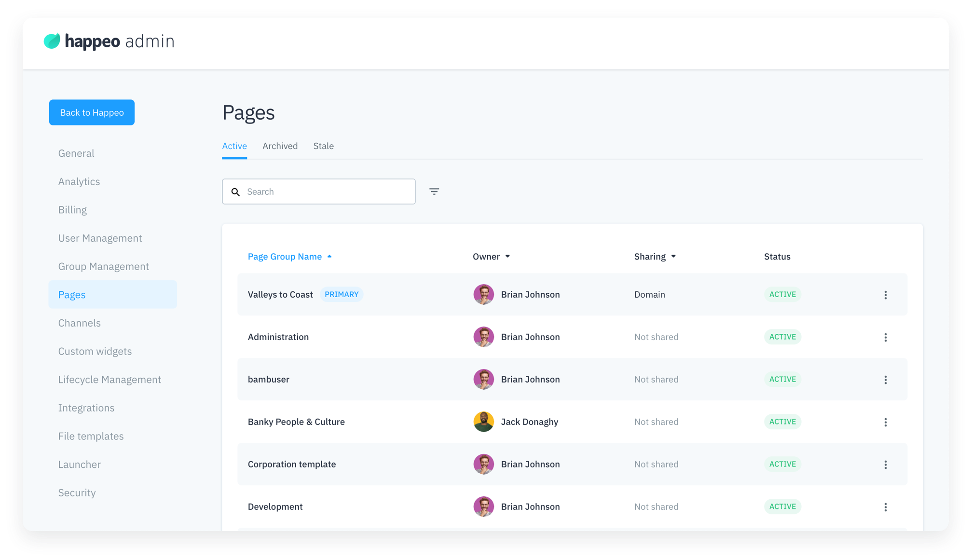Open the kebab menu for Development
Screen dimensions: 971x560
pos(886,506)
